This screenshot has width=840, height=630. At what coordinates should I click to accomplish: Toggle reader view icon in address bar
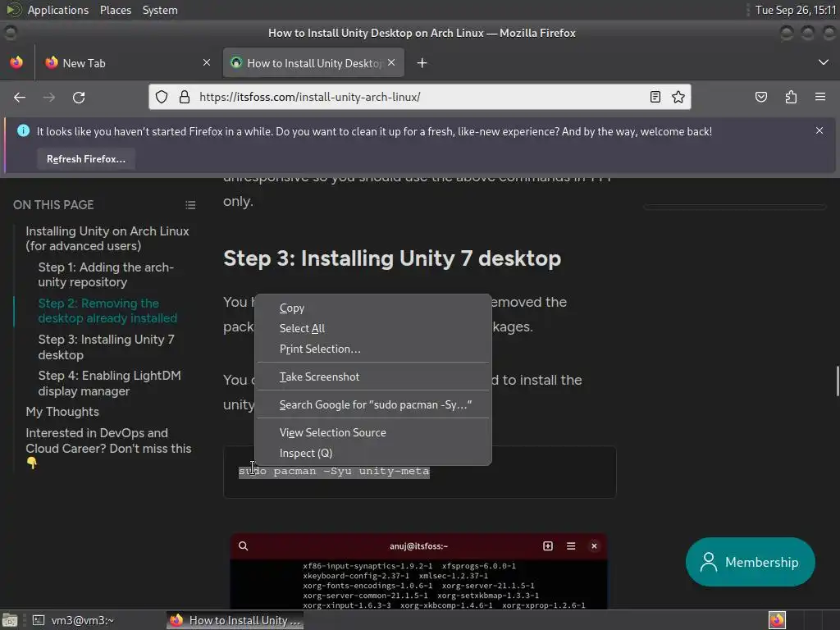pos(655,97)
